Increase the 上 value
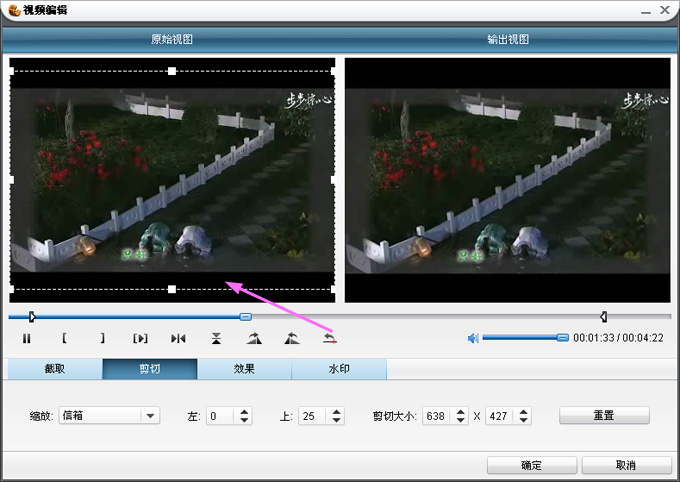The image size is (680, 482). point(336,412)
